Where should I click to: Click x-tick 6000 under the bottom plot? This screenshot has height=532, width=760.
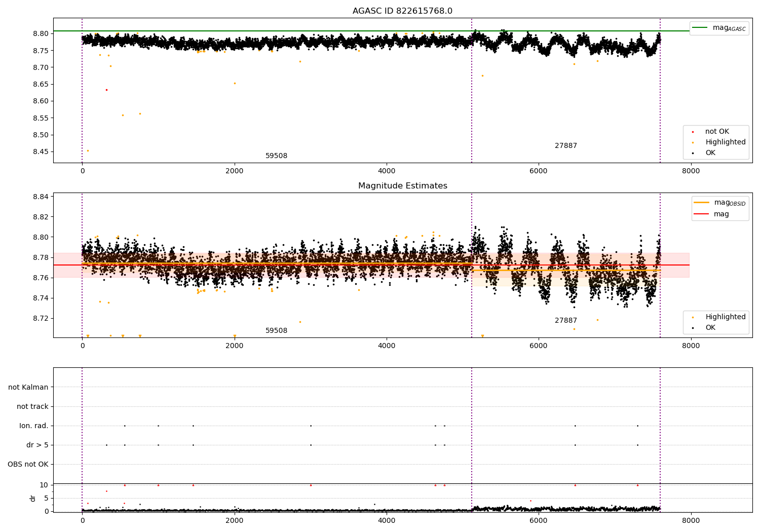539,520
